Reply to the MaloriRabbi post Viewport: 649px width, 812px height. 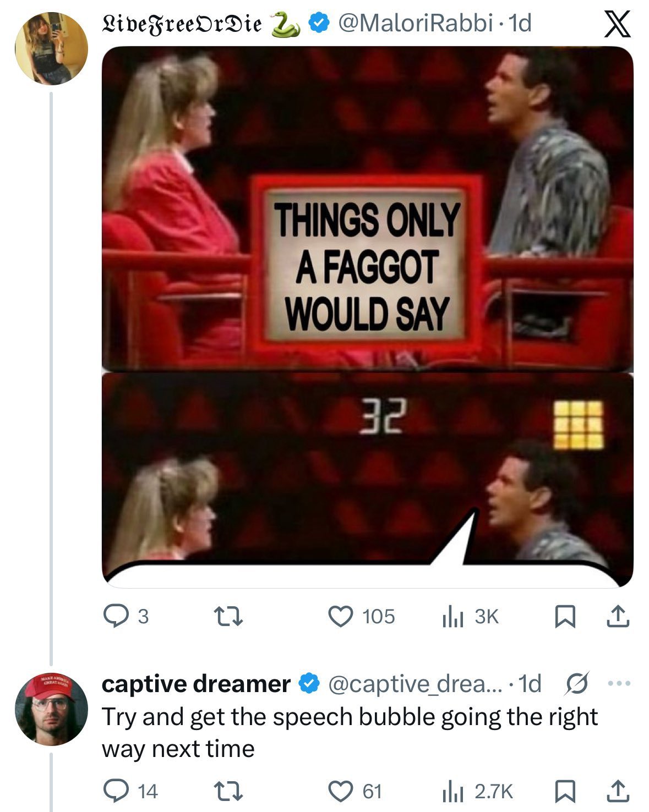(116, 616)
